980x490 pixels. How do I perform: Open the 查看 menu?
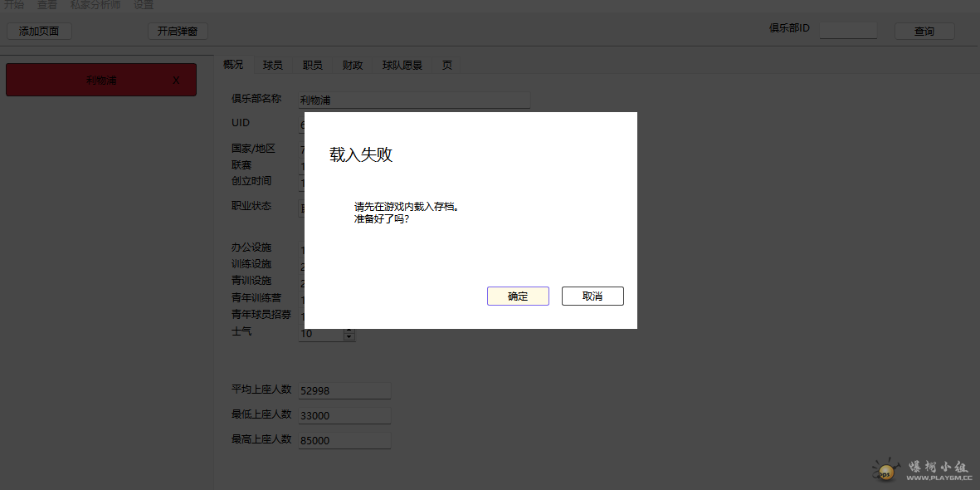(x=46, y=5)
